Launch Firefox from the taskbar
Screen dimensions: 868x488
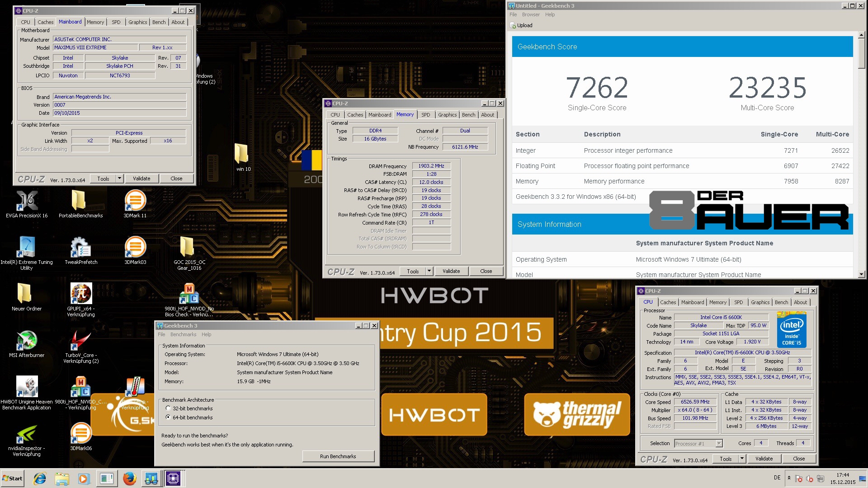tap(129, 478)
